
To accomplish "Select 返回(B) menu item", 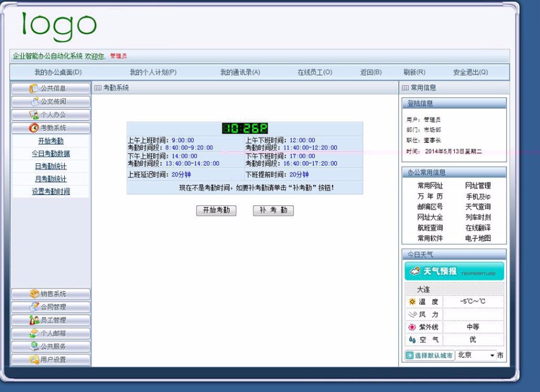I will (x=371, y=73).
